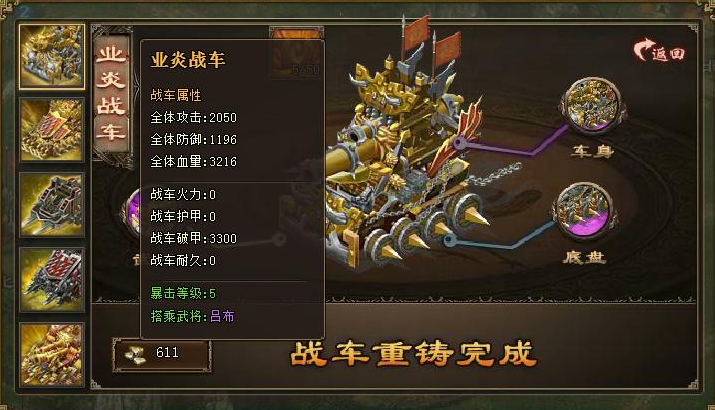Click the 战车重铸完成 banner text
The height and width of the screenshot is (410, 715).
[x=413, y=353]
